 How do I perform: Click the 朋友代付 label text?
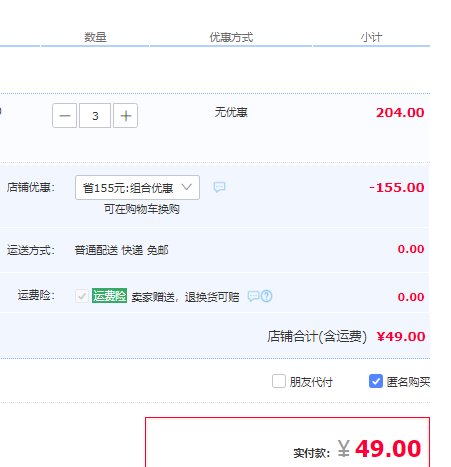pyautogui.click(x=311, y=382)
